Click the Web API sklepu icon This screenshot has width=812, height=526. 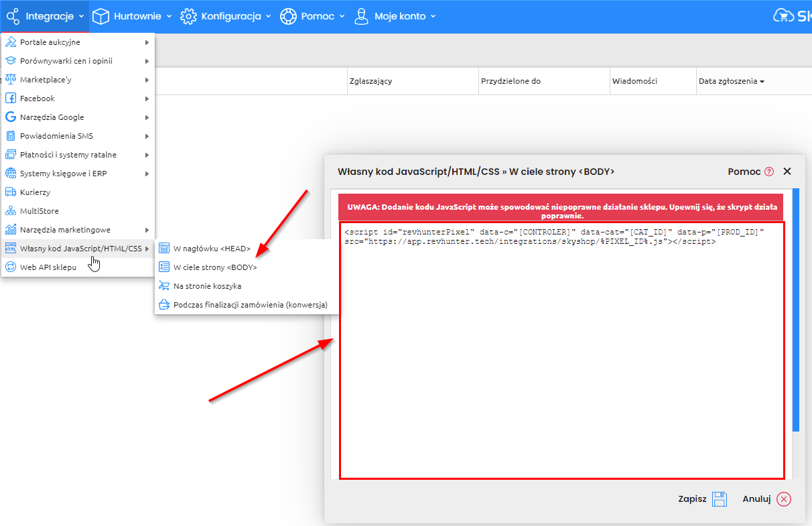pos(11,267)
